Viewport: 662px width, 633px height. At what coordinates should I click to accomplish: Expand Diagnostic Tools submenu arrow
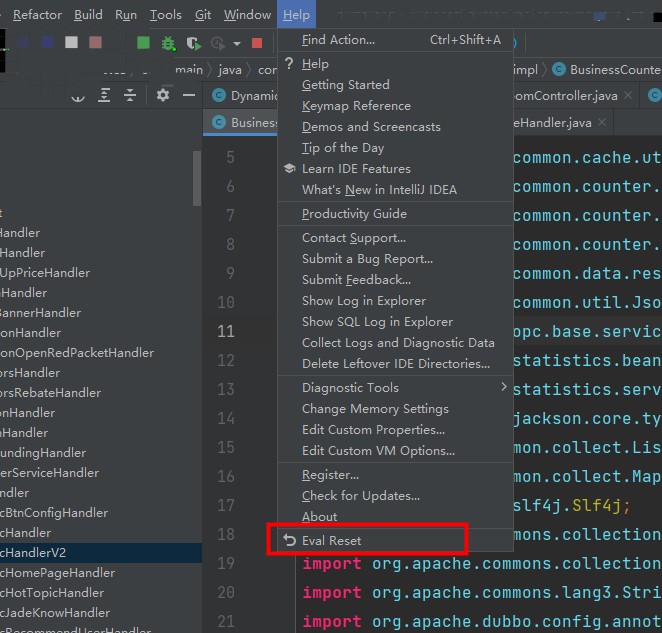coord(503,387)
